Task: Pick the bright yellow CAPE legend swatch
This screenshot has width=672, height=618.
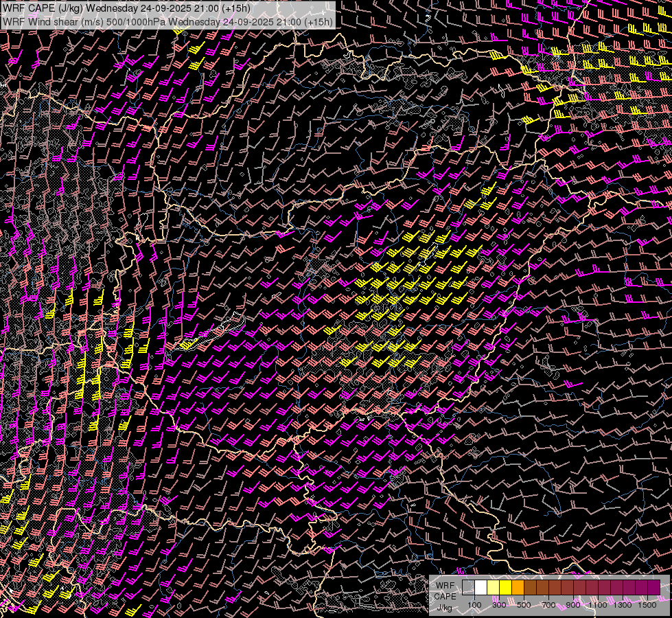Action: pos(505,588)
